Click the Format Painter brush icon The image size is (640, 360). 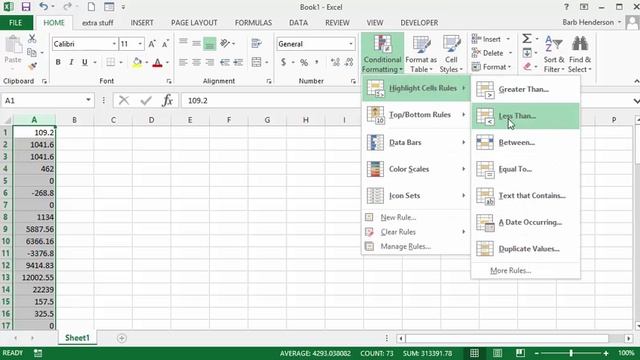(32, 65)
